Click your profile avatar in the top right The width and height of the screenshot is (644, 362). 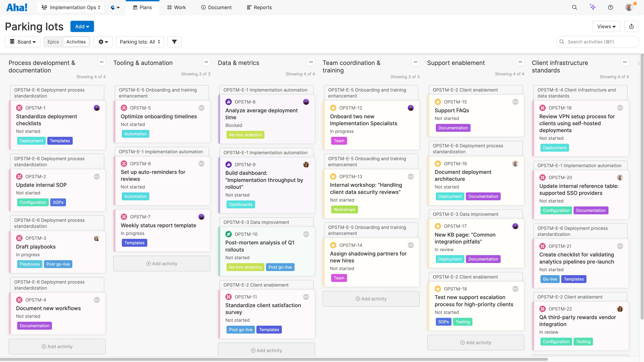[629, 7]
